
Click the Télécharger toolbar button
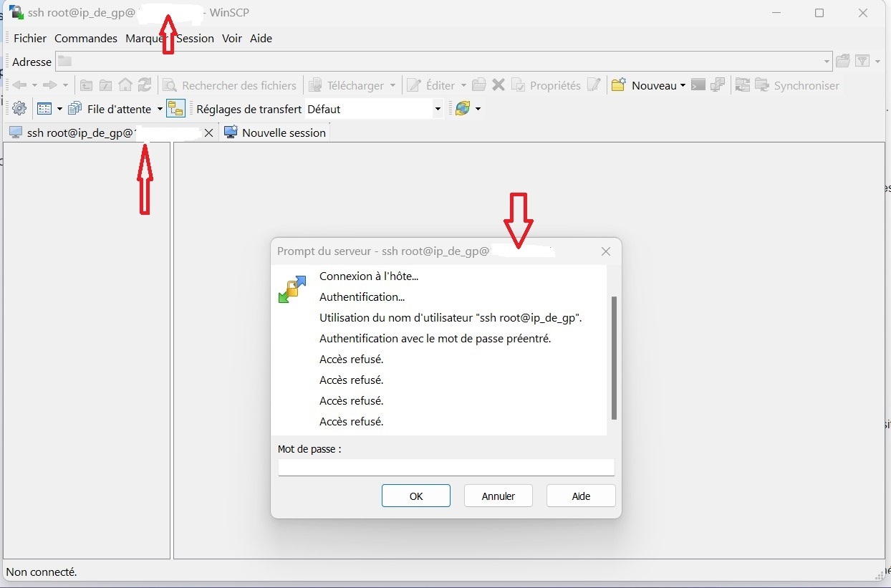(347, 85)
